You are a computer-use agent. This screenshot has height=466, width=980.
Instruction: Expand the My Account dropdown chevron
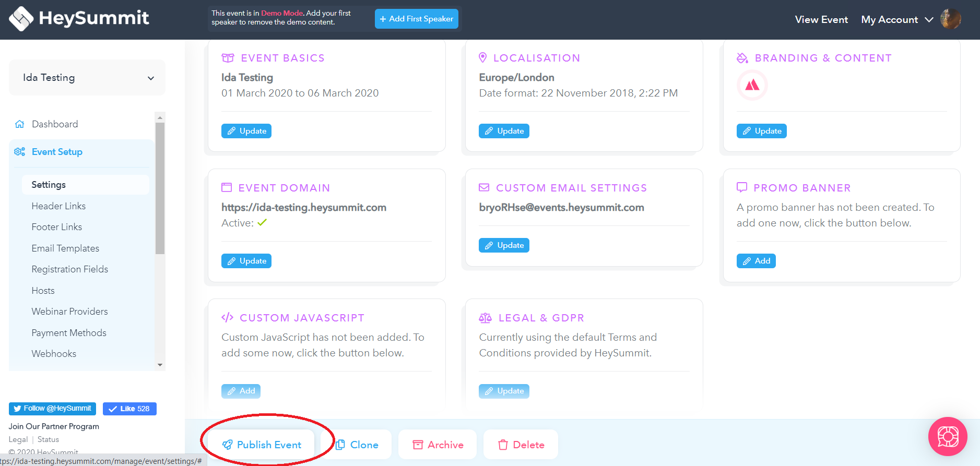point(929,20)
